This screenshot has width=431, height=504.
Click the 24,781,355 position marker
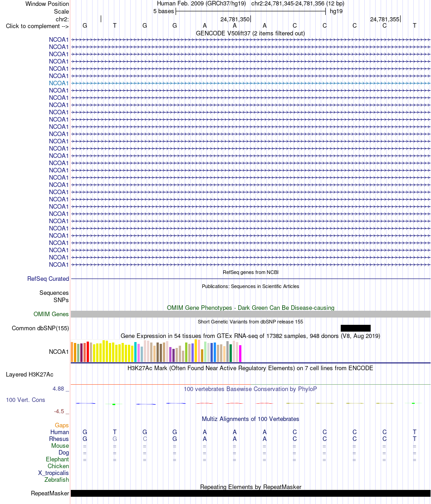385,20
